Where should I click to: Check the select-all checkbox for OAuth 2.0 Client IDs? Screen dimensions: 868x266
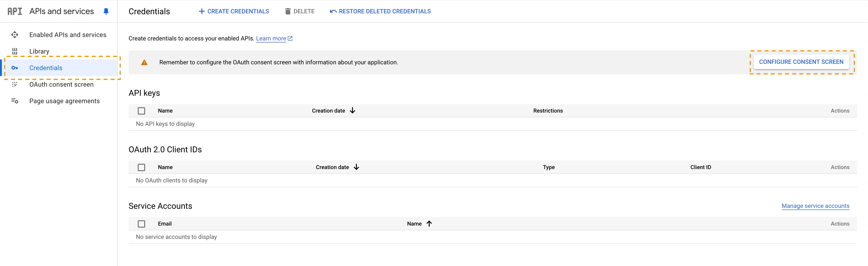(x=141, y=167)
